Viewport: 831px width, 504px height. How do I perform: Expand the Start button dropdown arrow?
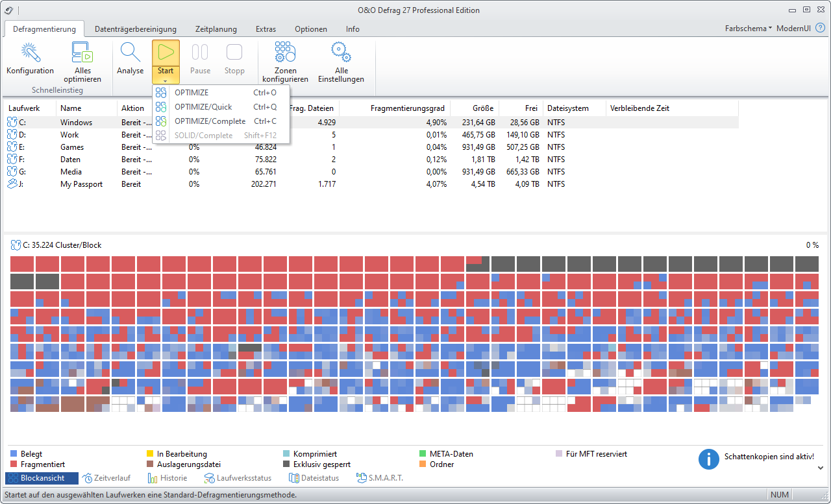coord(166,80)
